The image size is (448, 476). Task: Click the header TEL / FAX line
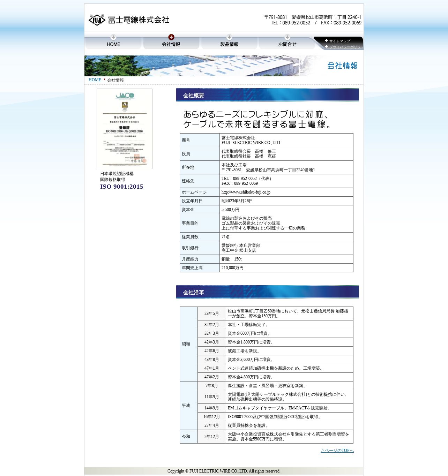click(x=316, y=23)
